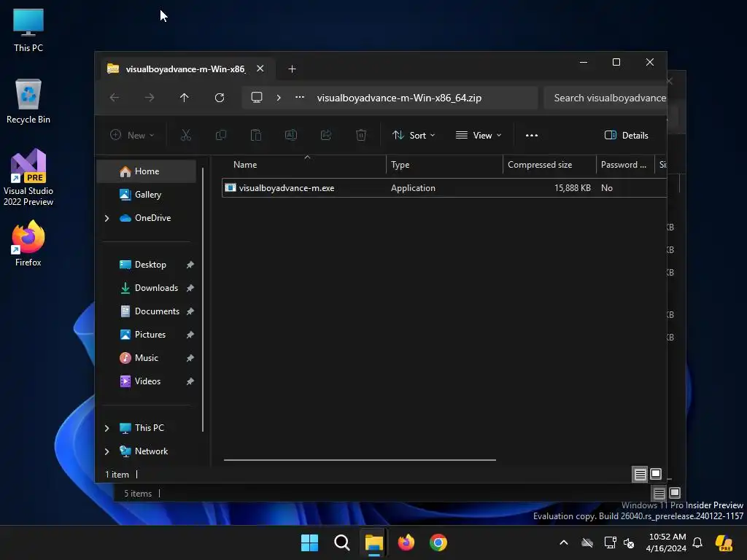Sort by Compressed size column header
The image size is (747, 560).
[x=549, y=165]
